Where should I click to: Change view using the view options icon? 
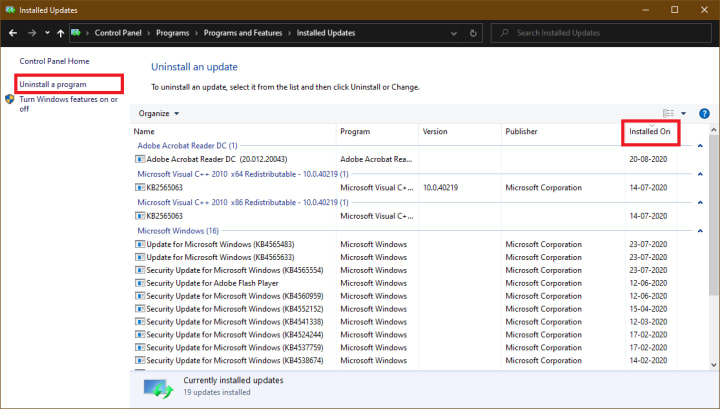point(668,113)
